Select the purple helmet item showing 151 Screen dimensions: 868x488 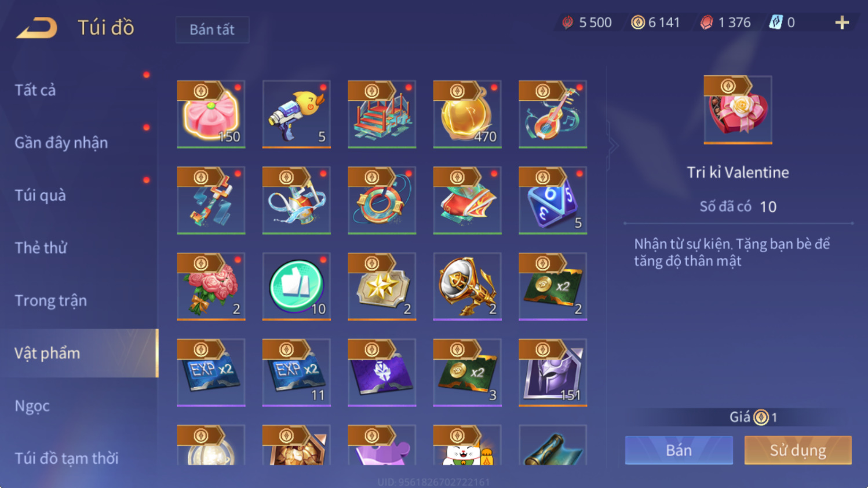click(x=553, y=373)
